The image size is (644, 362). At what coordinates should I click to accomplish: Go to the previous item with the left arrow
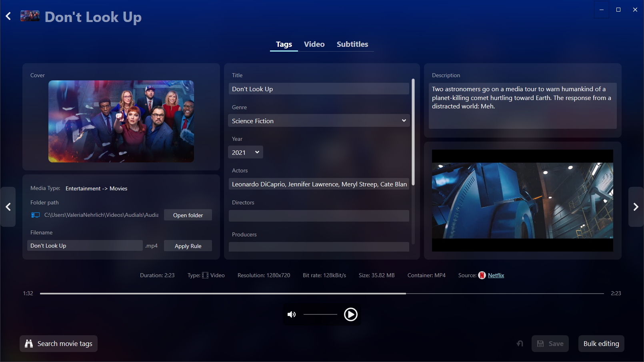[8, 207]
